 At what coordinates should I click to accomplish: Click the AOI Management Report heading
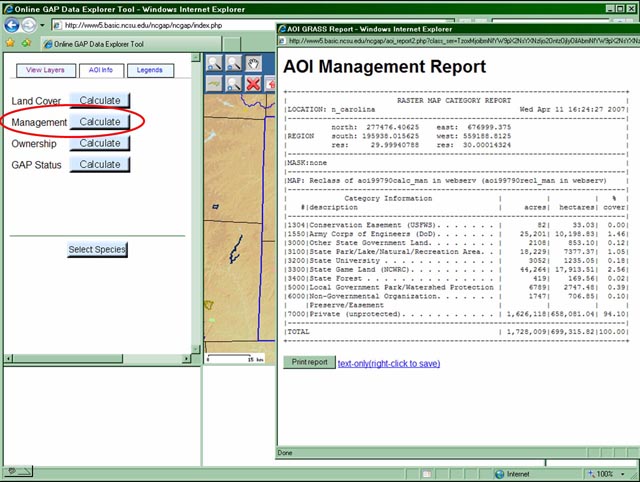384,67
